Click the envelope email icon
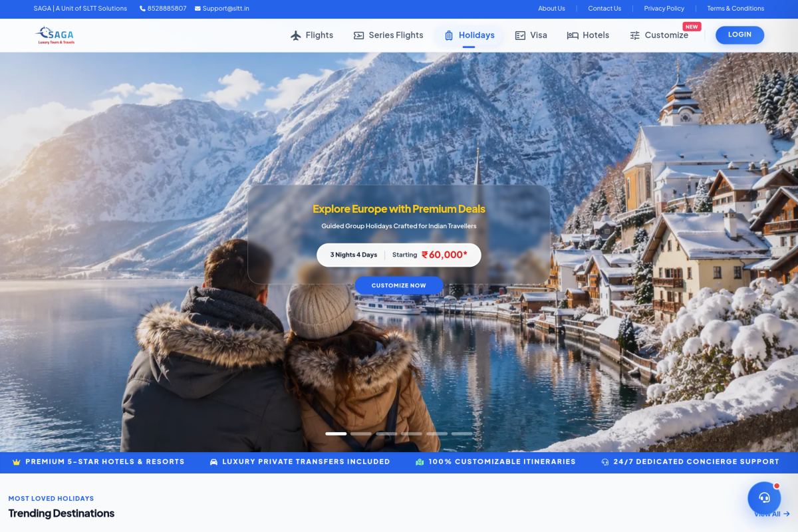 [198, 9]
